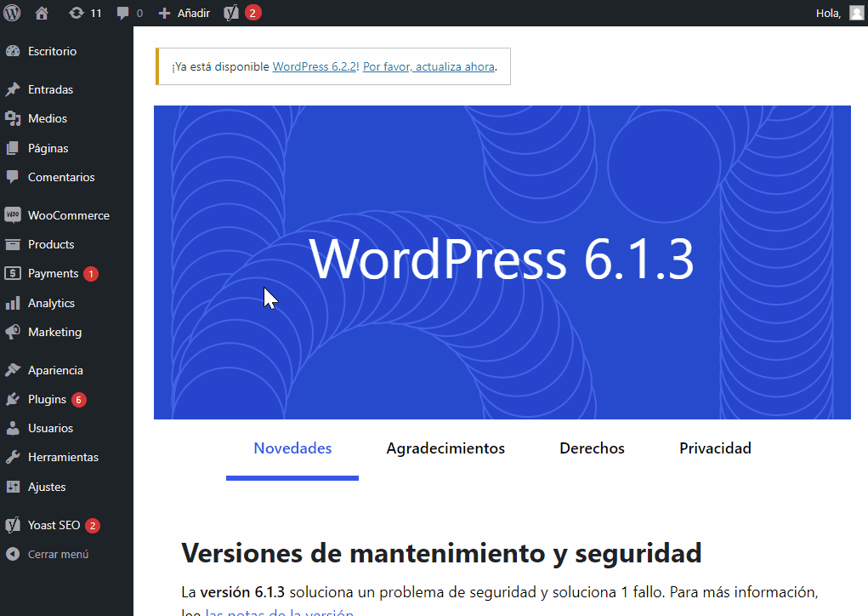
Task: Click the Products box icon
Action: [x=13, y=244]
